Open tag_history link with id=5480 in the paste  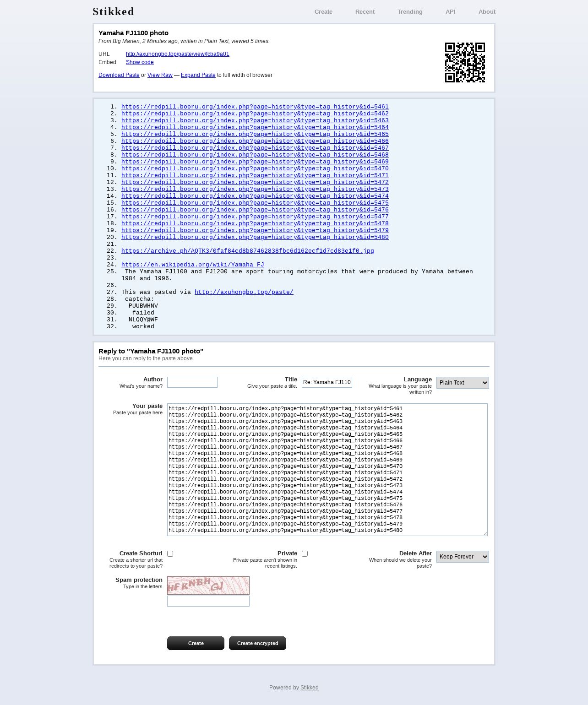(x=255, y=237)
